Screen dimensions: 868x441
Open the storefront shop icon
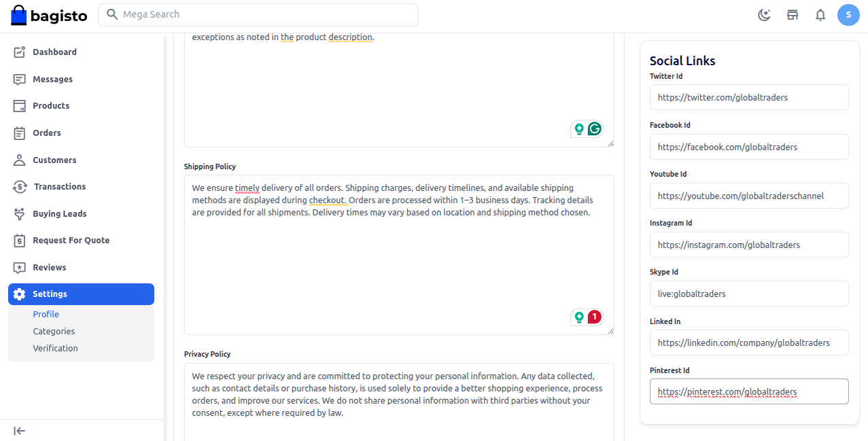793,15
